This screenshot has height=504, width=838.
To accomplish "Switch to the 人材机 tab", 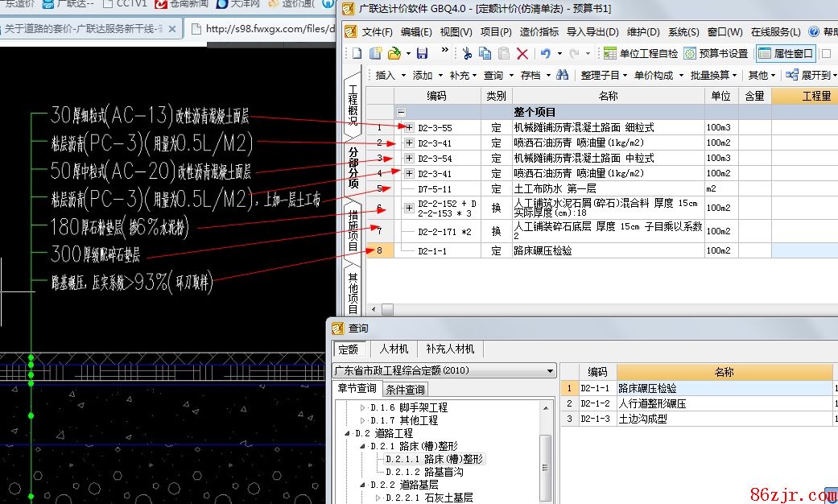I will click(394, 349).
